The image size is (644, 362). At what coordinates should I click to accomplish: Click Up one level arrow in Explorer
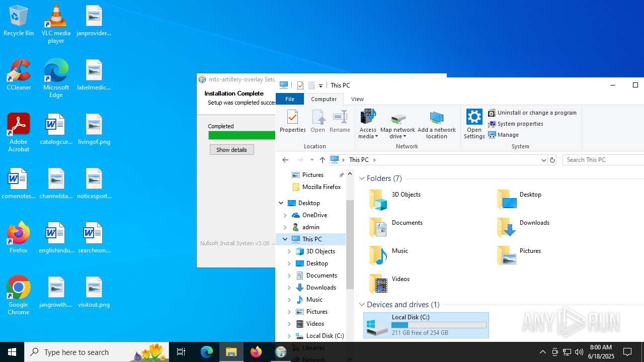[x=323, y=160]
